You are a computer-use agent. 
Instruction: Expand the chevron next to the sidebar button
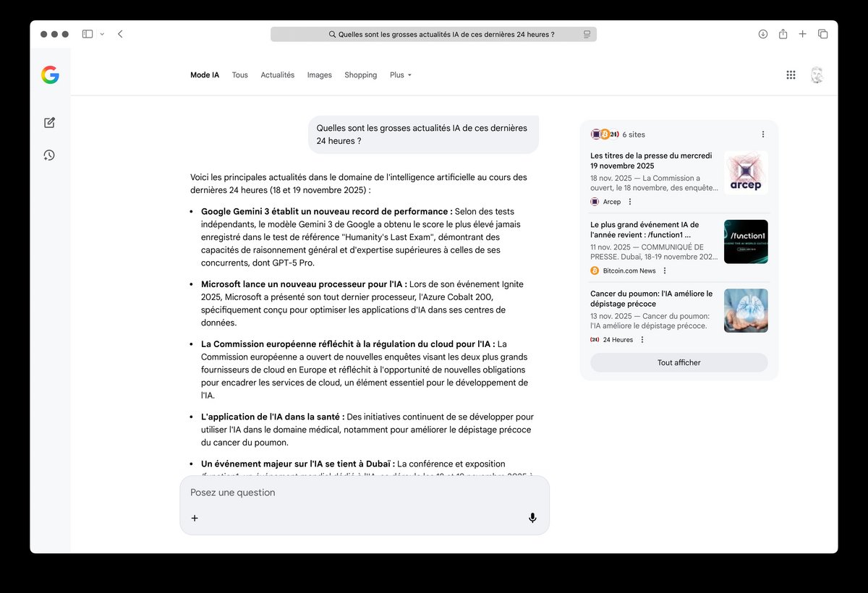(x=103, y=33)
